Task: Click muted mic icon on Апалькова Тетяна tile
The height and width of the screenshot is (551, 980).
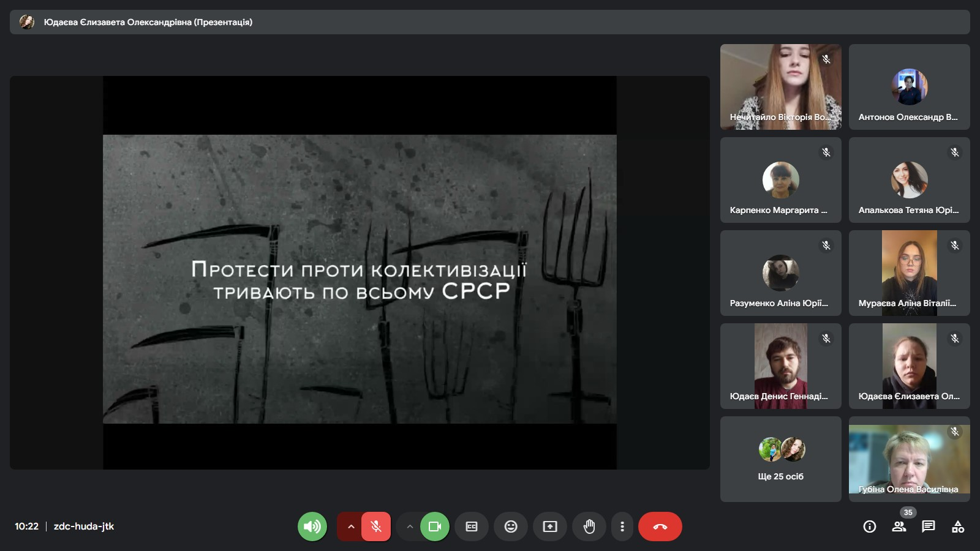Action: point(955,152)
